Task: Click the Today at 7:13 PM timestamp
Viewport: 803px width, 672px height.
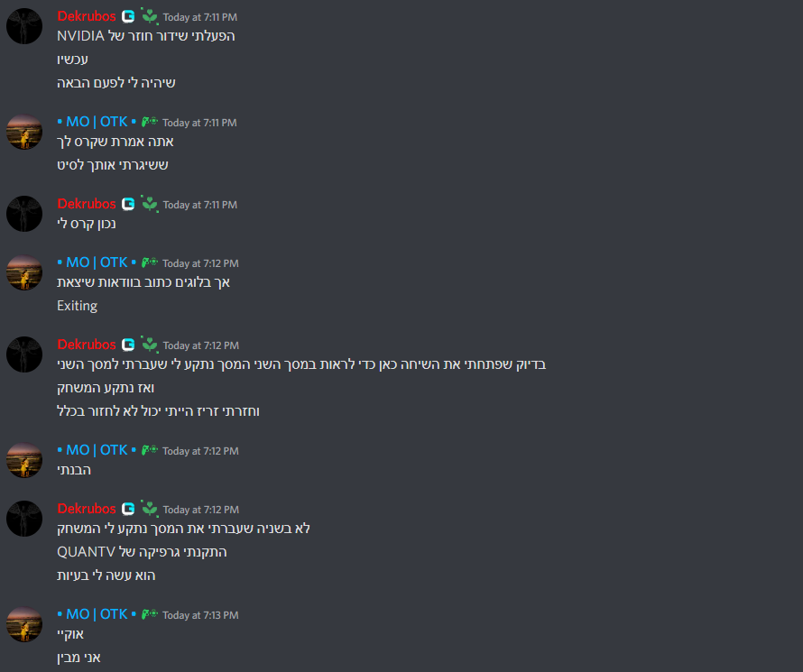Action: 200,615
